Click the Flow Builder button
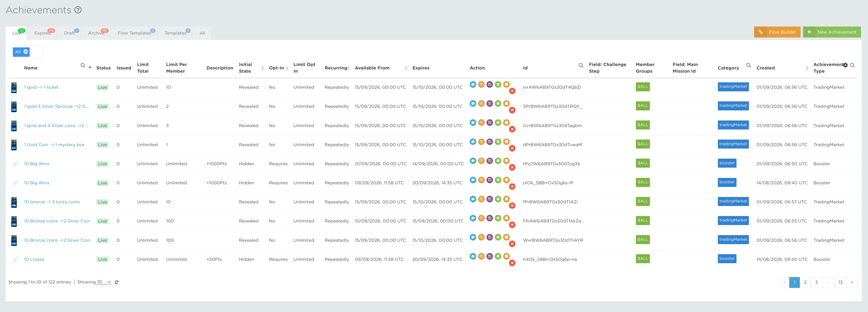 (x=777, y=32)
